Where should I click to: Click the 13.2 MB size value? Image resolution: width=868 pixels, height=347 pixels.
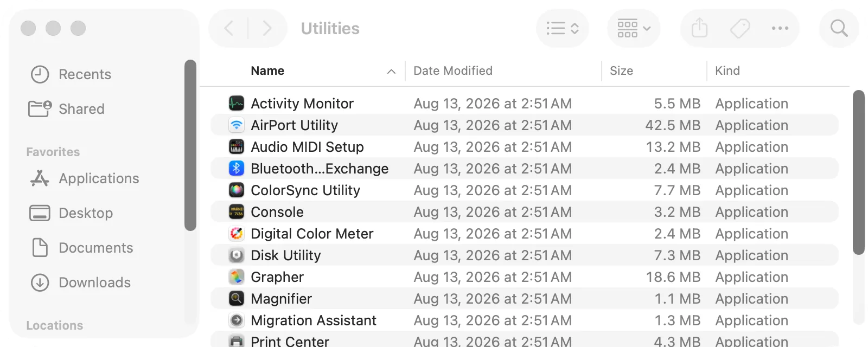pos(673,146)
